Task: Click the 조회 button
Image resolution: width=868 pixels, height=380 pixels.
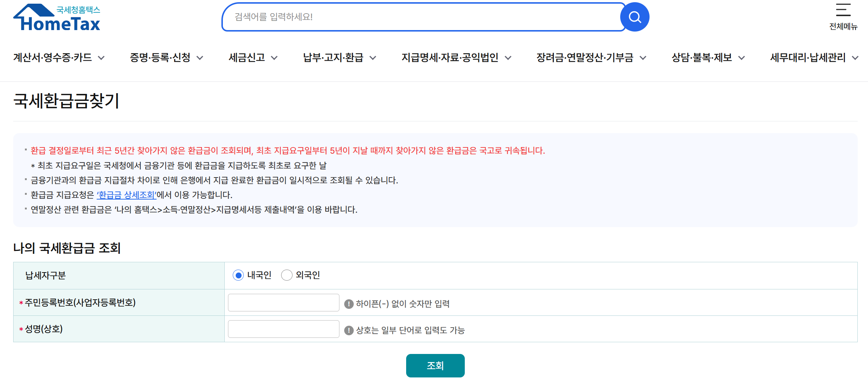Action: click(435, 365)
